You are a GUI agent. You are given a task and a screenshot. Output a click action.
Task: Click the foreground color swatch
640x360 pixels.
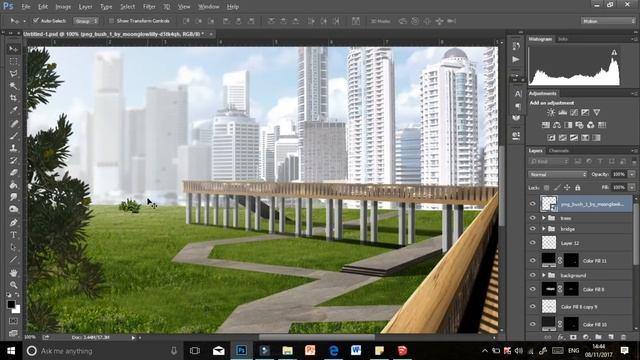tap(11, 304)
